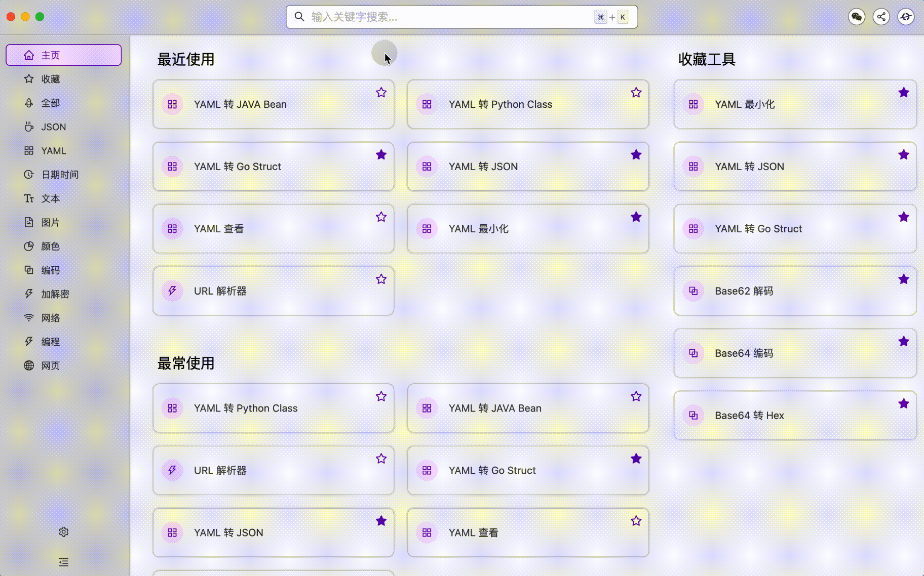The height and width of the screenshot is (576, 924).
Task: Open 收藏 favorites in sidebar
Action: 64,79
